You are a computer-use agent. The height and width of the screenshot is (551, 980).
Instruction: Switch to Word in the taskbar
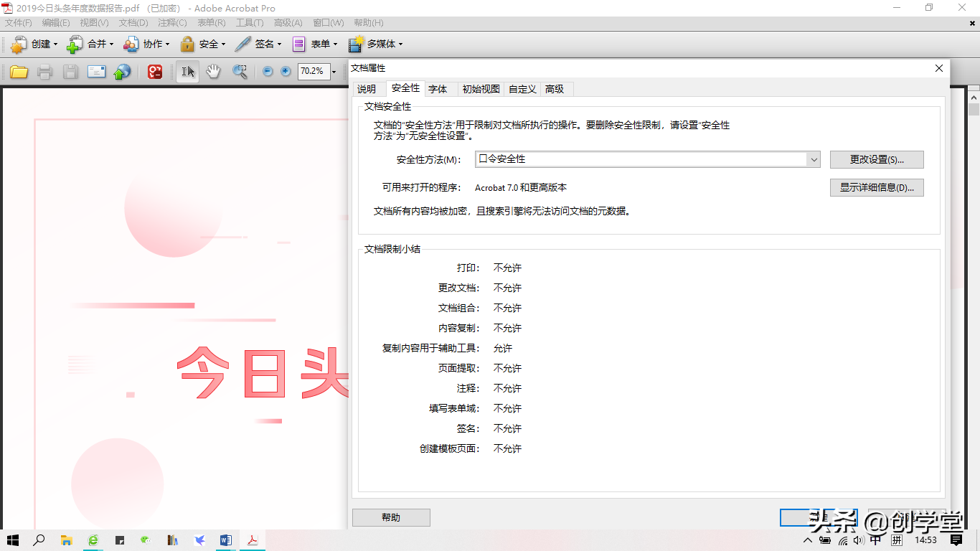pos(226,540)
